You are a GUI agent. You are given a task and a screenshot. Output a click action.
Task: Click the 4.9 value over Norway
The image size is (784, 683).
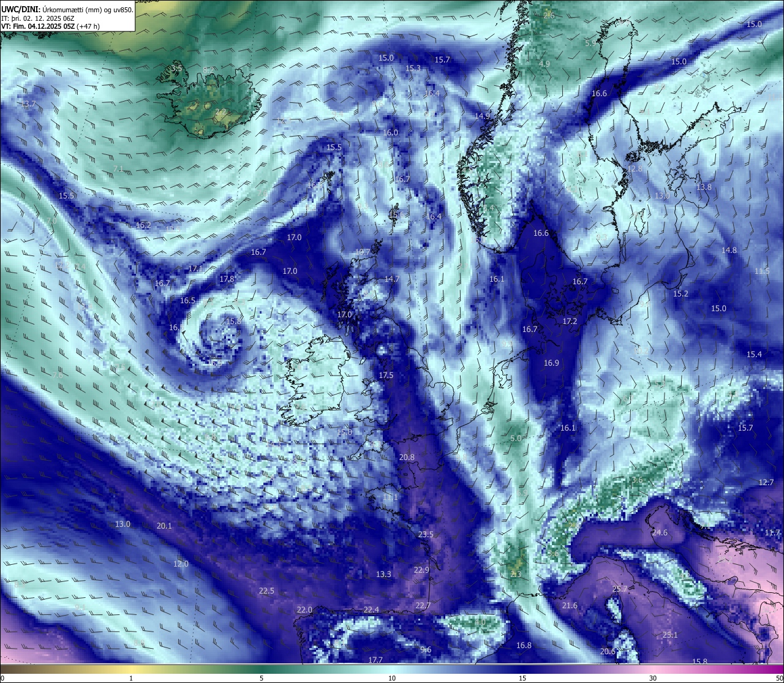[545, 64]
